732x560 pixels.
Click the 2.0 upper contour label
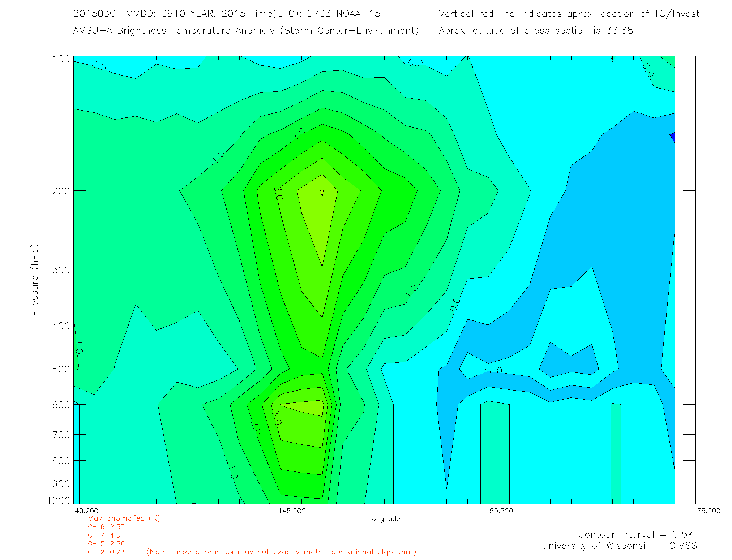tap(299, 134)
